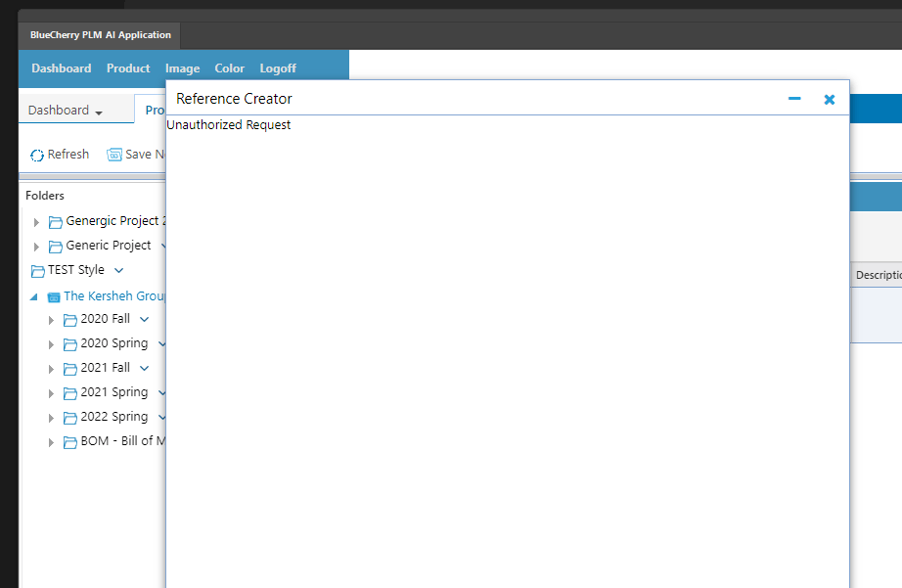Open the TEST Style chevron dropdown
902x588 pixels.
pos(117,270)
